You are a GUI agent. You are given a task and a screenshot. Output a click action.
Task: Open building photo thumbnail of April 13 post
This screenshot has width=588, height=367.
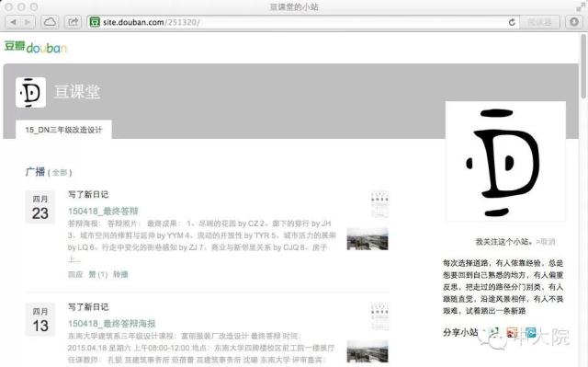367,351
